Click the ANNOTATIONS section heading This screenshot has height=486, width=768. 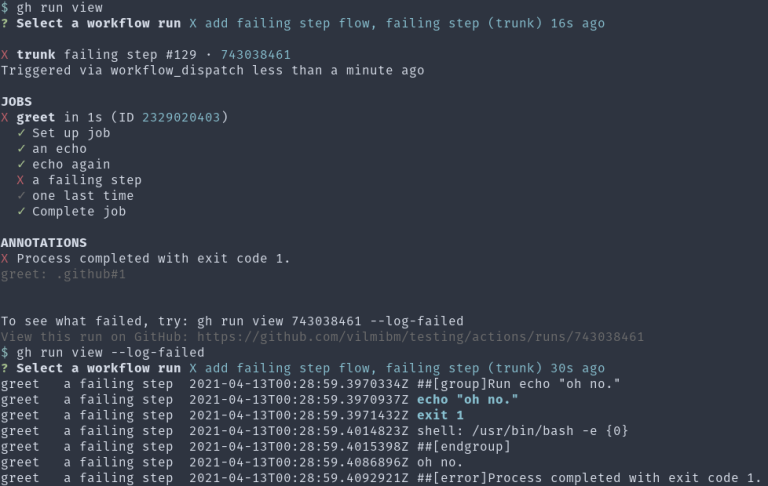tap(44, 243)
